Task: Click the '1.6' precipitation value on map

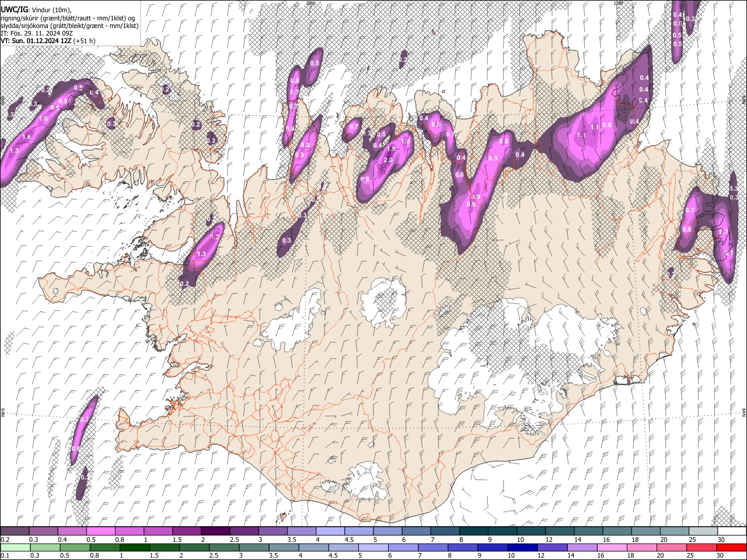Action: (x=26, y=136)
